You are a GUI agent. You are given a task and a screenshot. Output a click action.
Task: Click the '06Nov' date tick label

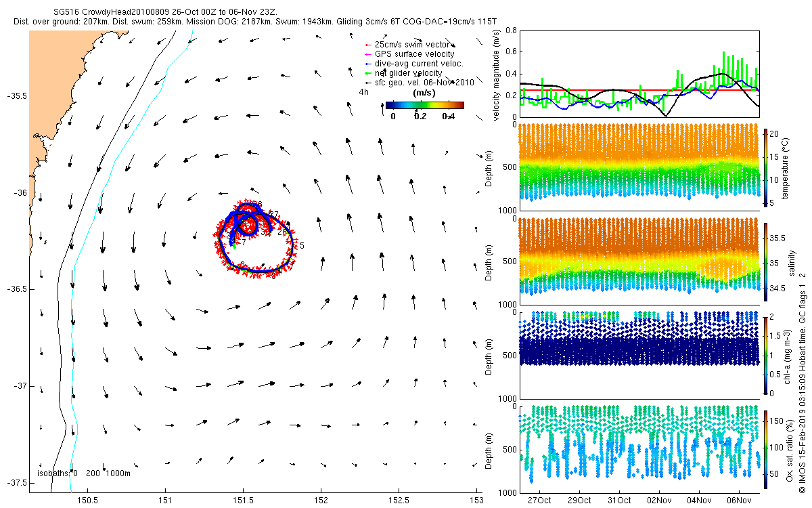[739, 500]
